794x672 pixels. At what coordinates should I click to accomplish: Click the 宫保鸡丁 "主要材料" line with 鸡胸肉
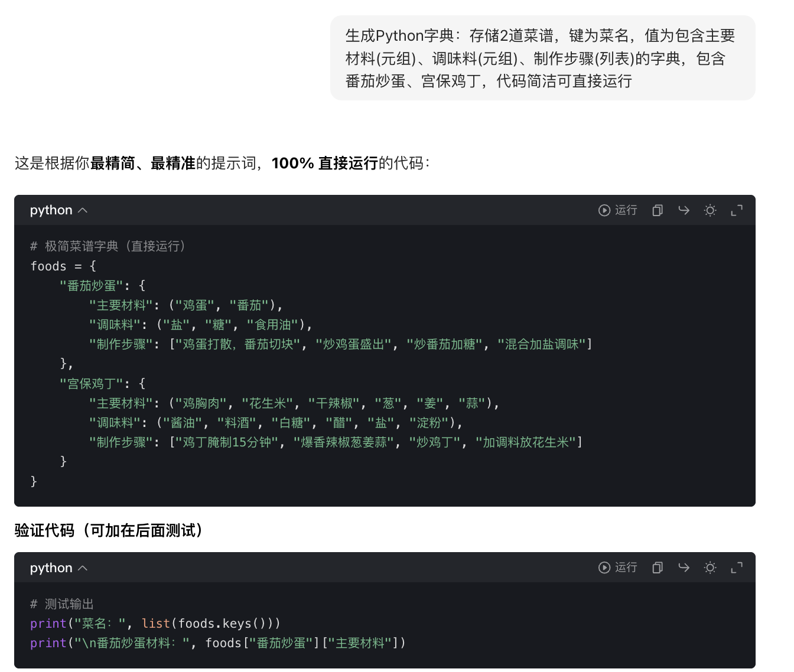pyautogui.click(x=294, y=403)
